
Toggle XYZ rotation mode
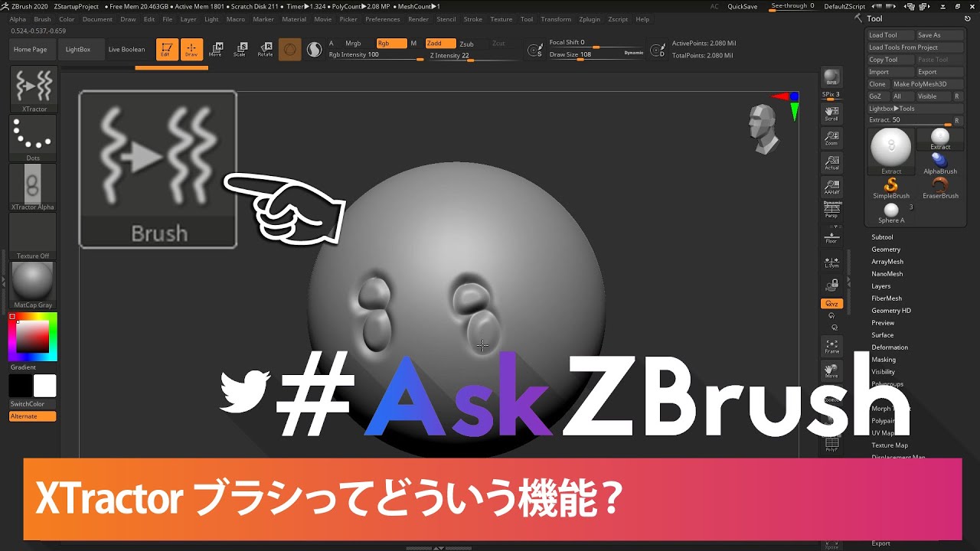[x=831, y=304]
